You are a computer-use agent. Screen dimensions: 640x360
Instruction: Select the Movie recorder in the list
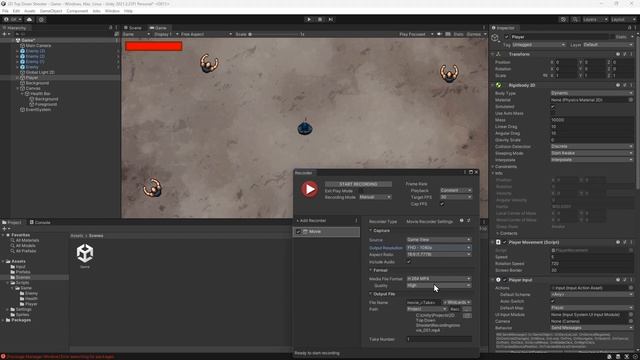327,231
